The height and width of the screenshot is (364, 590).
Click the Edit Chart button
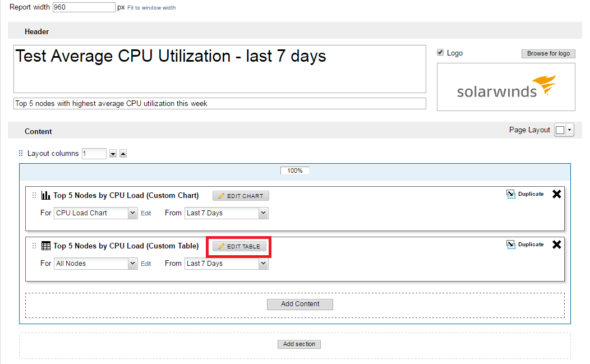point(241,196)
